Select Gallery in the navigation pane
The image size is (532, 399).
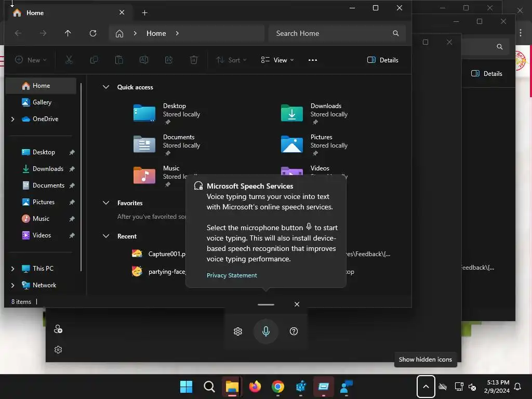41,102
